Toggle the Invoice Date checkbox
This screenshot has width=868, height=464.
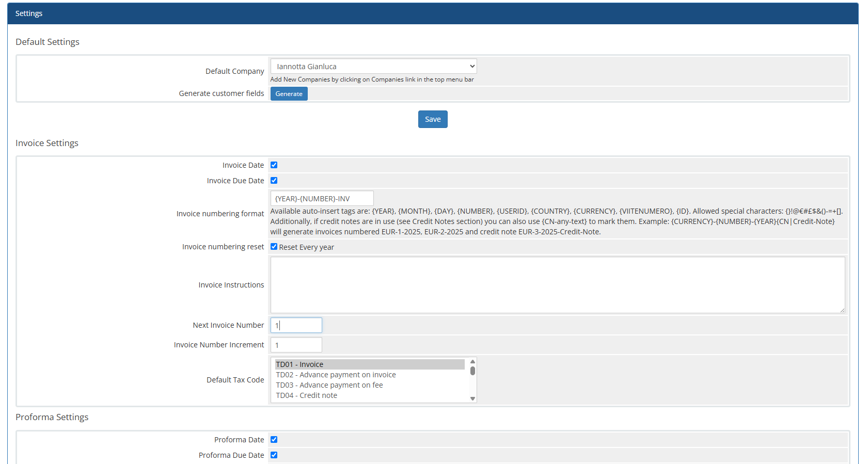[x=274, y=165]
